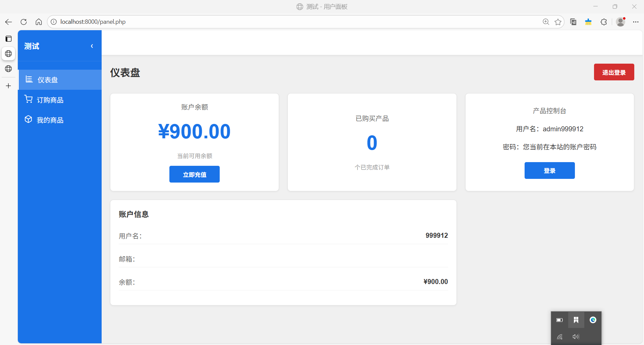
Task: Reload the panel.php page
Action: coord(23,22)
